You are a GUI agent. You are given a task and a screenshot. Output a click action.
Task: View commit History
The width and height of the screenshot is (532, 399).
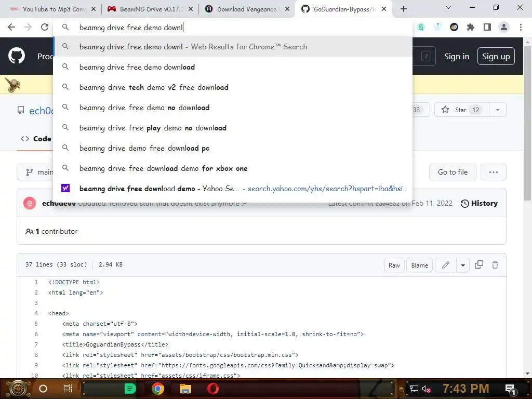[479, 203]
